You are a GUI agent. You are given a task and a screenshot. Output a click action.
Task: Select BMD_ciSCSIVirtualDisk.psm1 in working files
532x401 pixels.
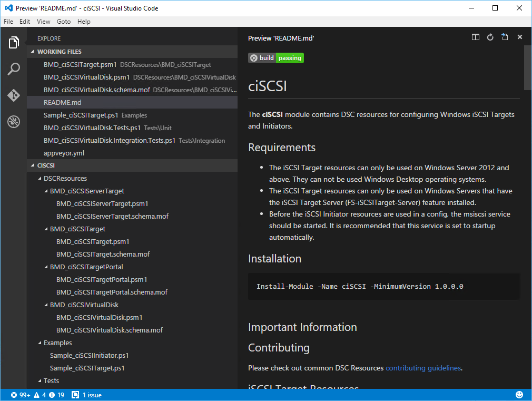(x=132, y=77)
